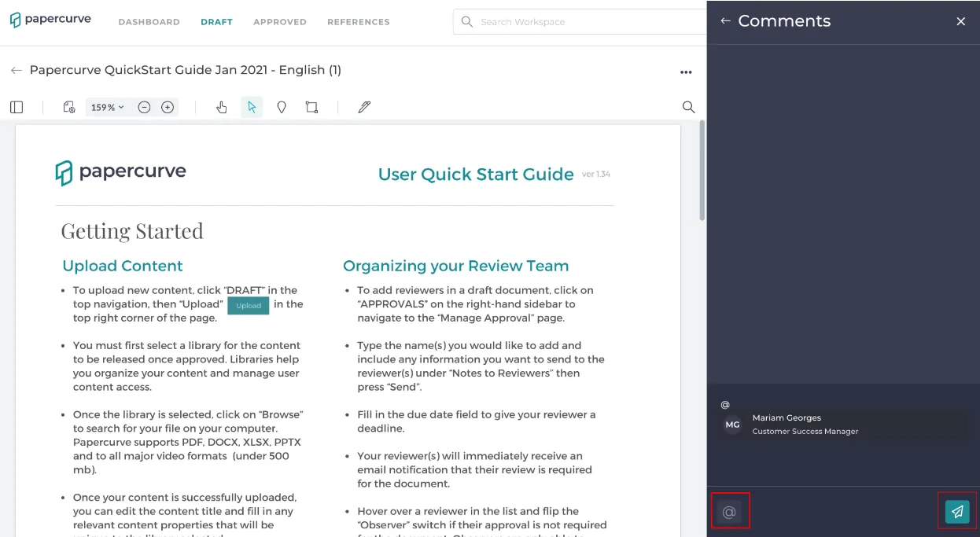Open the page view settings icon
Image resolution: width=980 pixels, height=537 pixels.
coord(68,107)
